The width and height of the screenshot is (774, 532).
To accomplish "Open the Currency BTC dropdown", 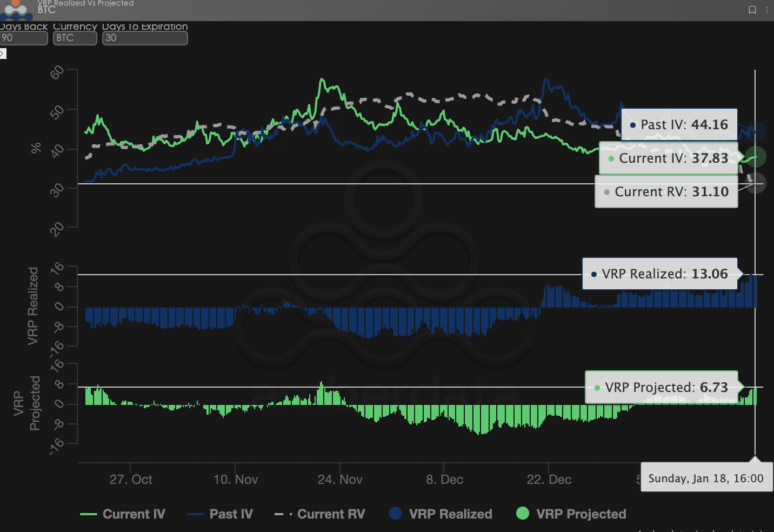I will (75, 38).
